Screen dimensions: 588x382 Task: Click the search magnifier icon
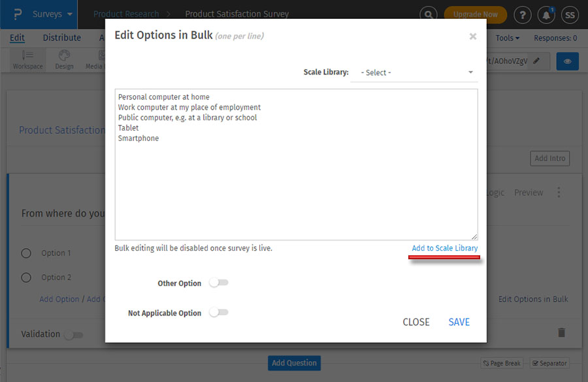click(428, 14)
